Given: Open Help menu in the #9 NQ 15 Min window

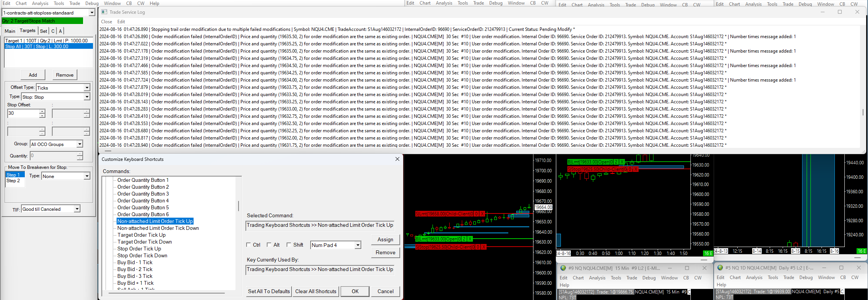Looking at the screenshot, I should pyautogui.click(x=564, y=285).
